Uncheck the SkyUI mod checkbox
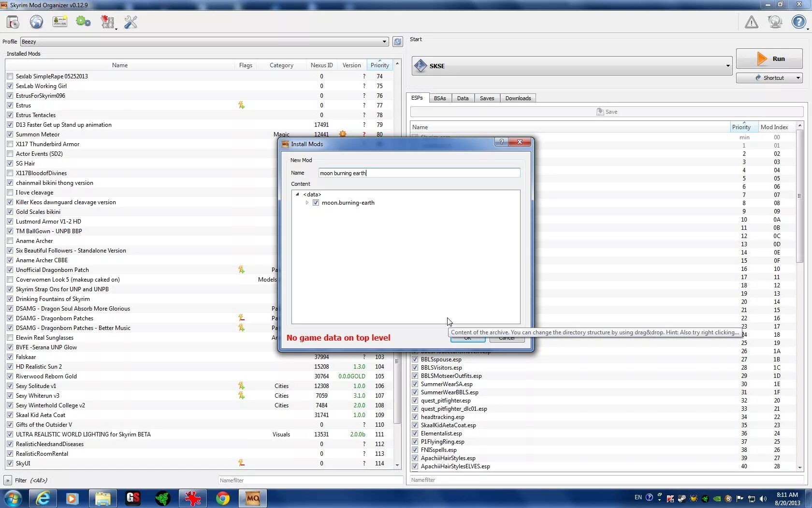 pos(10,463)
